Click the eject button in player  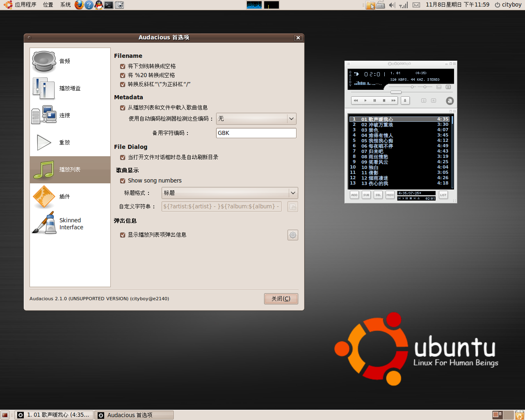405,100
